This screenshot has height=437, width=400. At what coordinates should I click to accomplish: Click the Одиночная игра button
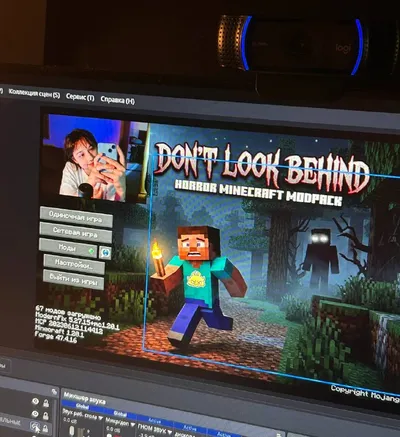pos(76,217)
